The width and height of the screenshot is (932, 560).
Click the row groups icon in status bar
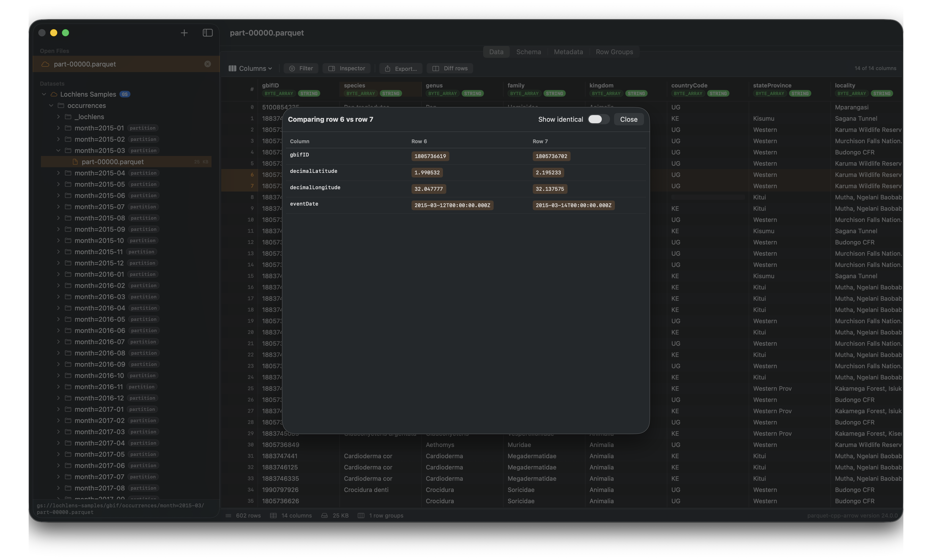pyautogui.click(x=361, y=516)
